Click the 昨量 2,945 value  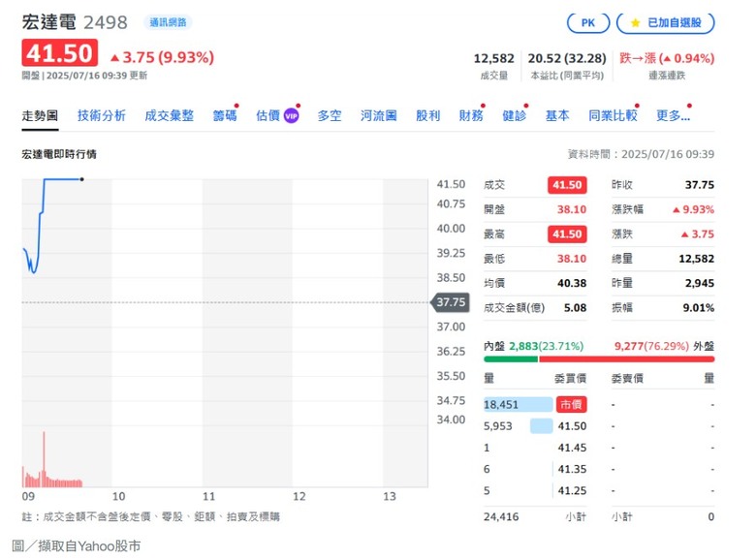click(700, 283)
